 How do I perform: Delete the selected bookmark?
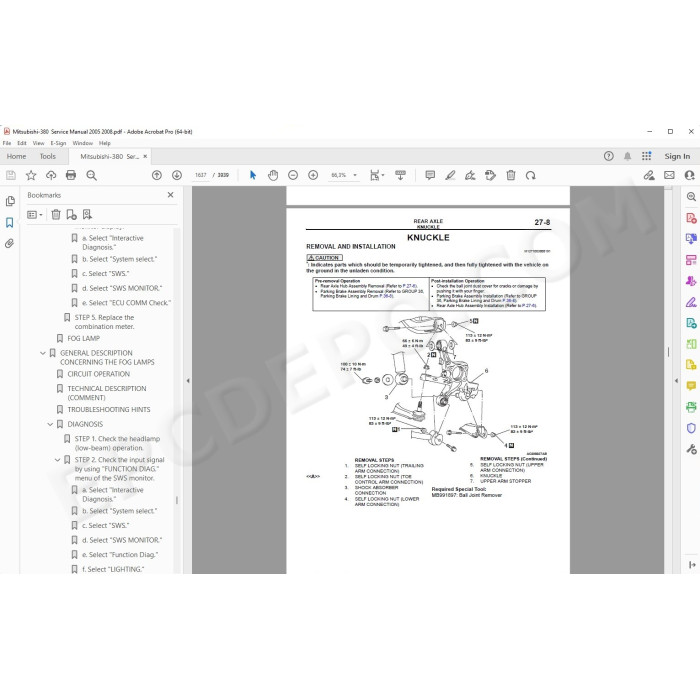point(56,215)
